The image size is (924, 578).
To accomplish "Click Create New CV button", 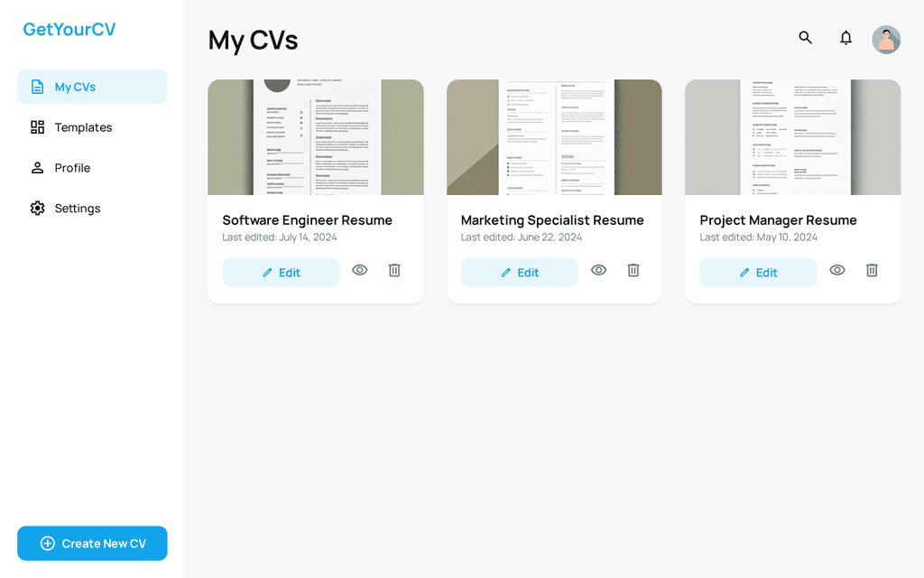I will point(92,544).
